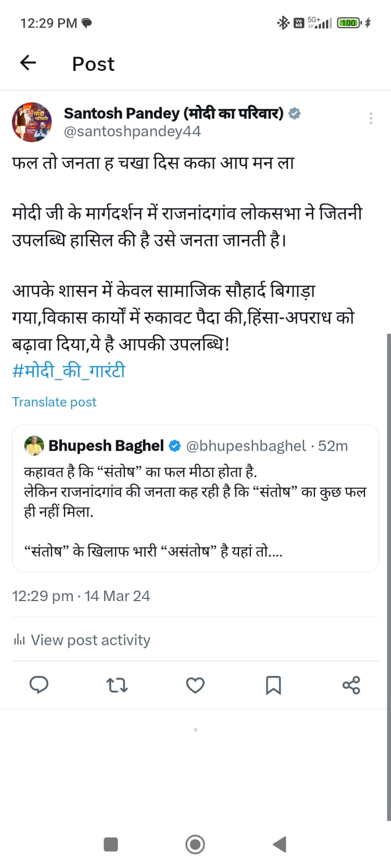Screen dimensions: 391x868
Task: Bookmark this post
Action: [273, 685]
